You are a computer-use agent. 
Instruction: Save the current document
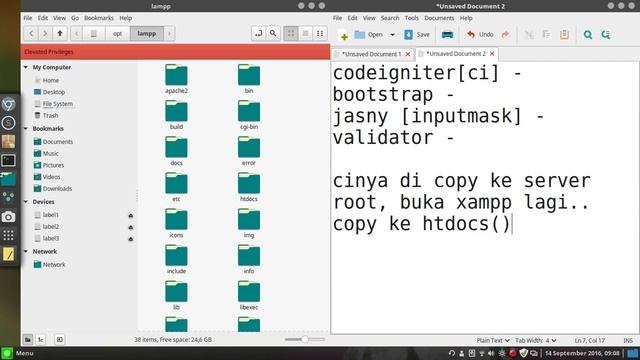click(x=417, y=35)
